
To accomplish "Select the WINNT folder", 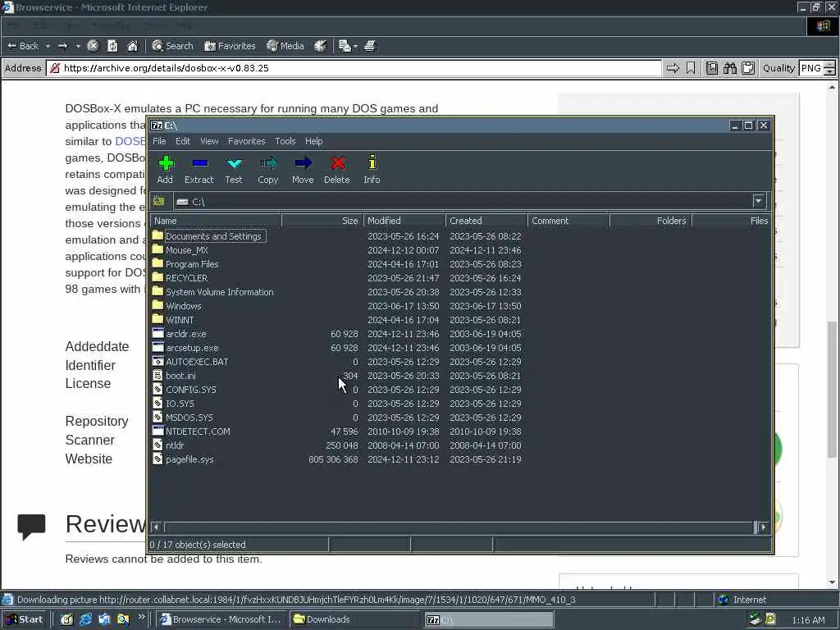I will [x=180, y=320].
